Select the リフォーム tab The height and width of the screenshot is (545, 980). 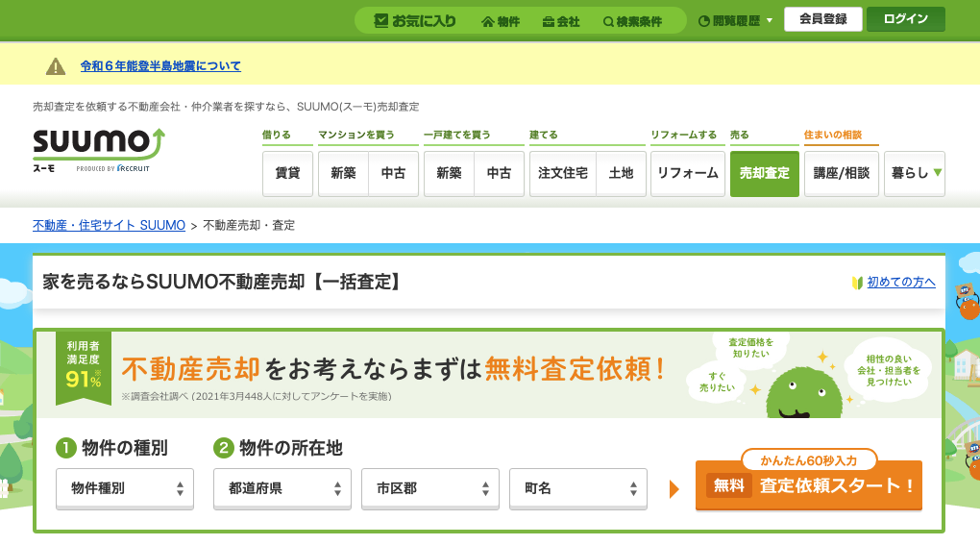click(x=688, y=173)
